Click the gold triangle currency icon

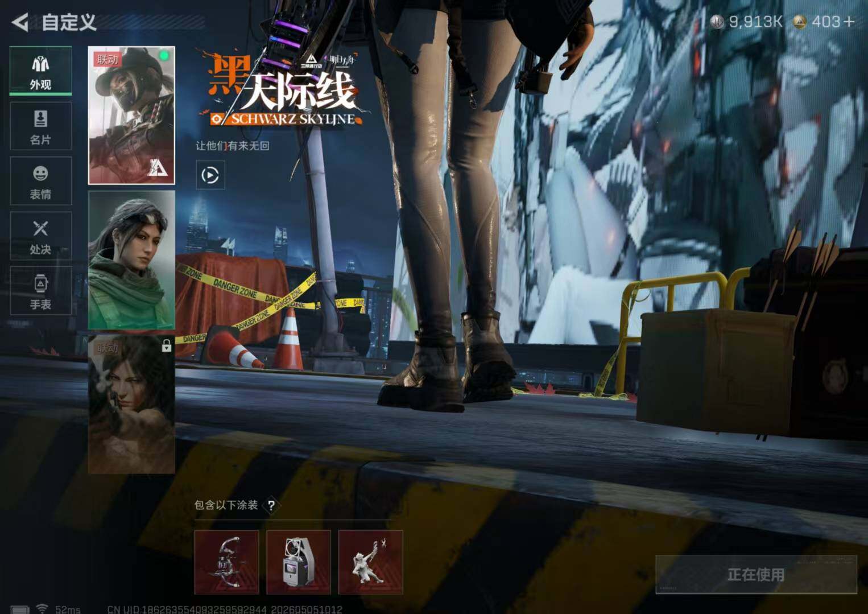pyautogui.click(x=800, y=22)
